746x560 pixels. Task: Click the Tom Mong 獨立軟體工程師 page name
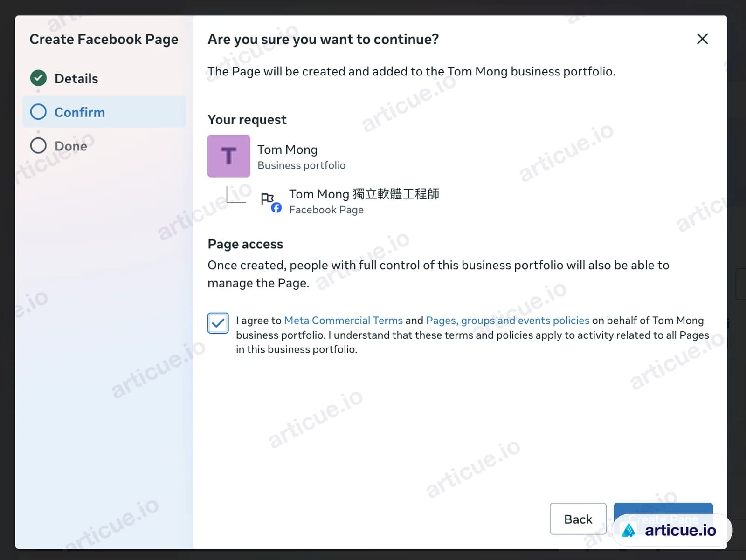(x=364, y=194)
